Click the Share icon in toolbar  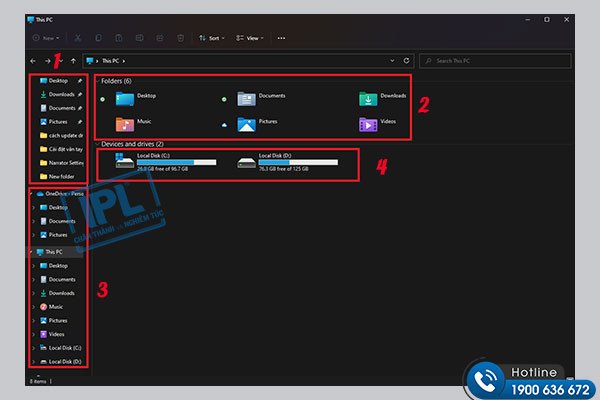click(x=160, y=38)
